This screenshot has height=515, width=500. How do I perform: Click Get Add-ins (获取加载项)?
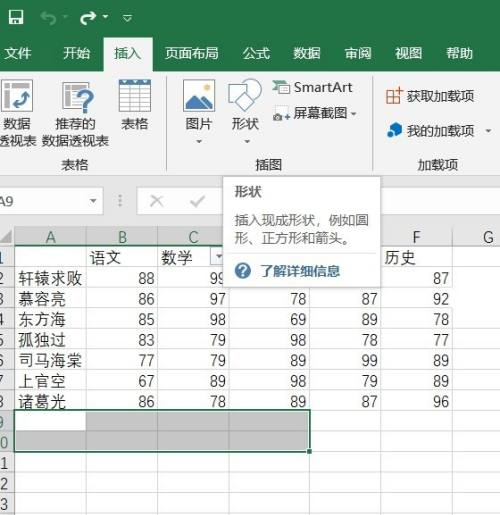click(430, 96)
